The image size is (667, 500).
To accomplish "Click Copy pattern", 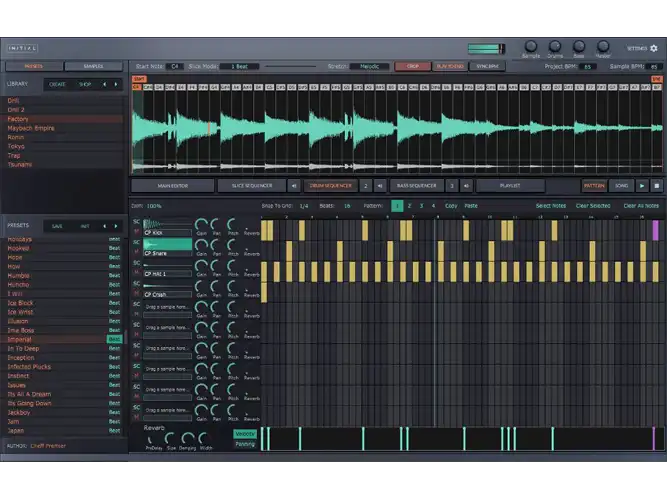I will tap(451, 206).
